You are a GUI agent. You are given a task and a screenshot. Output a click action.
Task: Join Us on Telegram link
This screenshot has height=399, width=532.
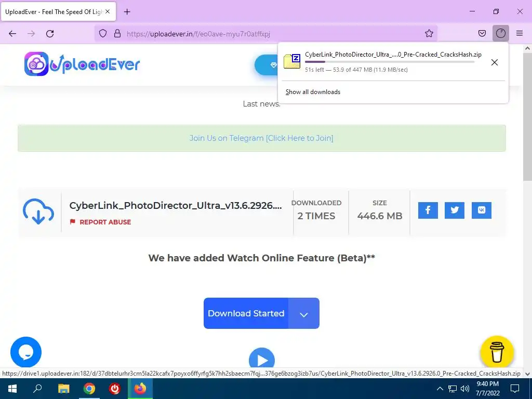(261, 138)
